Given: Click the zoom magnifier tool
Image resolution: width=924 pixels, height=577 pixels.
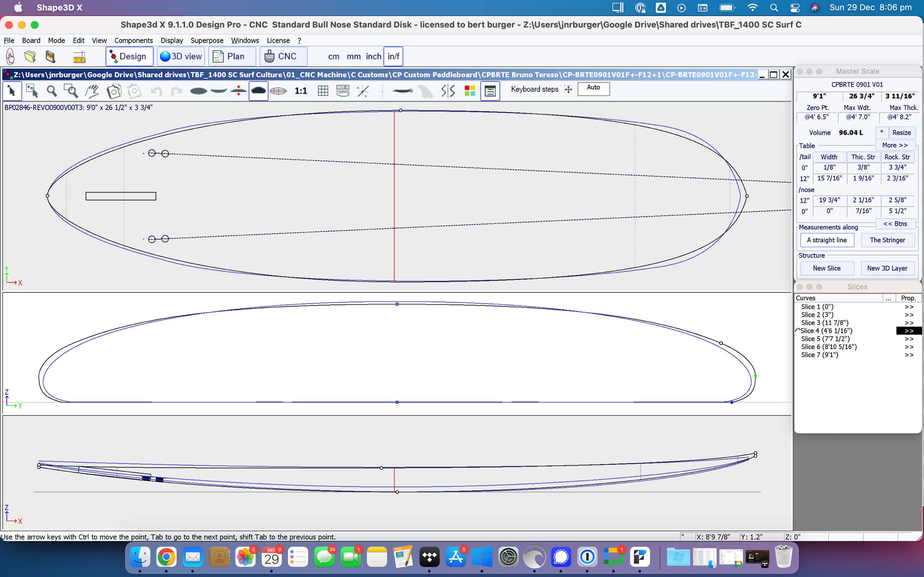Looking at the screenshot, I should [52, 91].
